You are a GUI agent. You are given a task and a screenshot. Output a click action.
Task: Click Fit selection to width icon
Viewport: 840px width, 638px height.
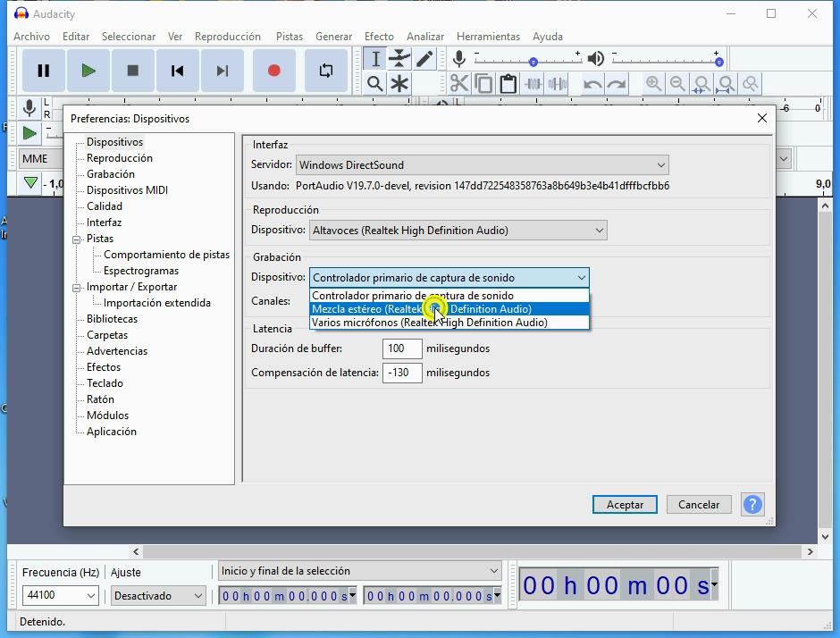(x=701, y=84)
